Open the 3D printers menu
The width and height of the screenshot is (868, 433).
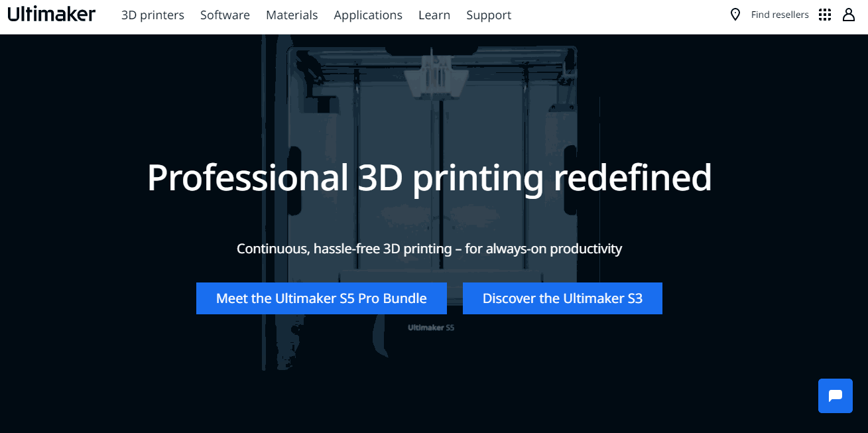(153, 15)
